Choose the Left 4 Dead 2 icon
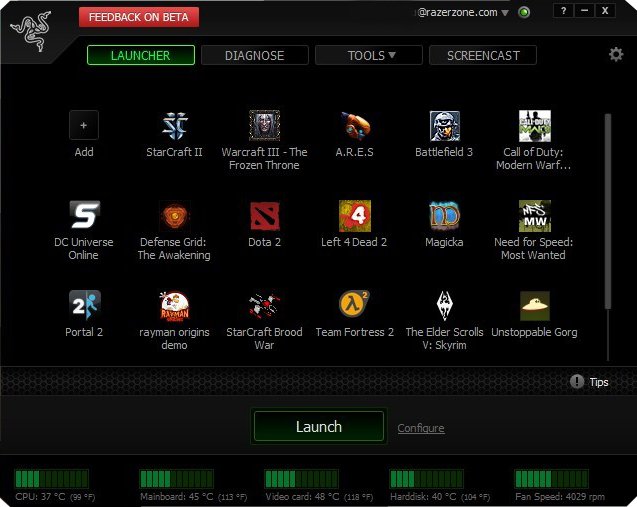The width and height of the screenshot is (637, 507). (x=354, y=216)
